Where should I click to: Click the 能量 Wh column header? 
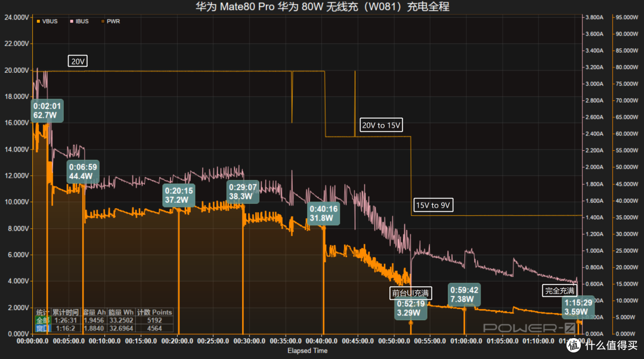click(120, 312)
